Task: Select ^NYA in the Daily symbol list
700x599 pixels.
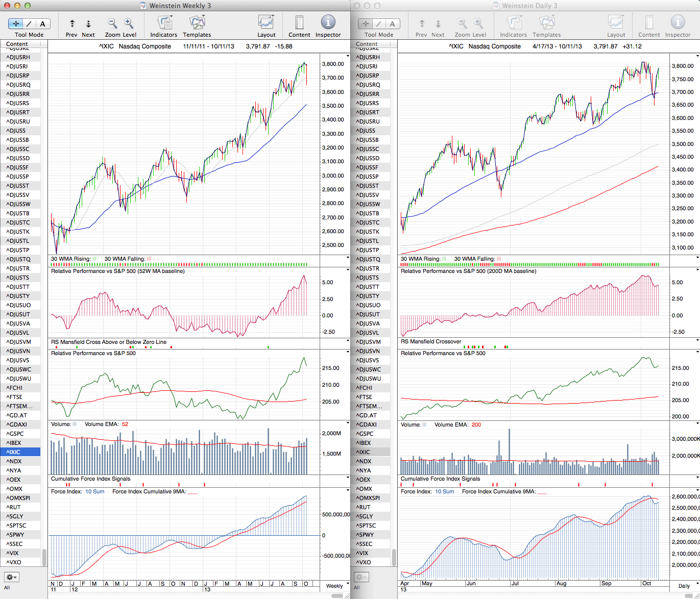Action: (370, 470)
